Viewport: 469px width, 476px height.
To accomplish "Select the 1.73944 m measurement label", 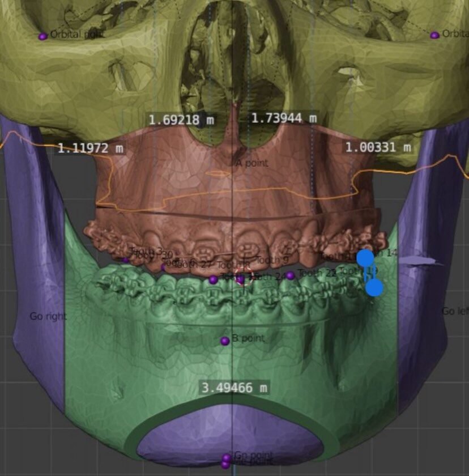I will pos(283,118).
